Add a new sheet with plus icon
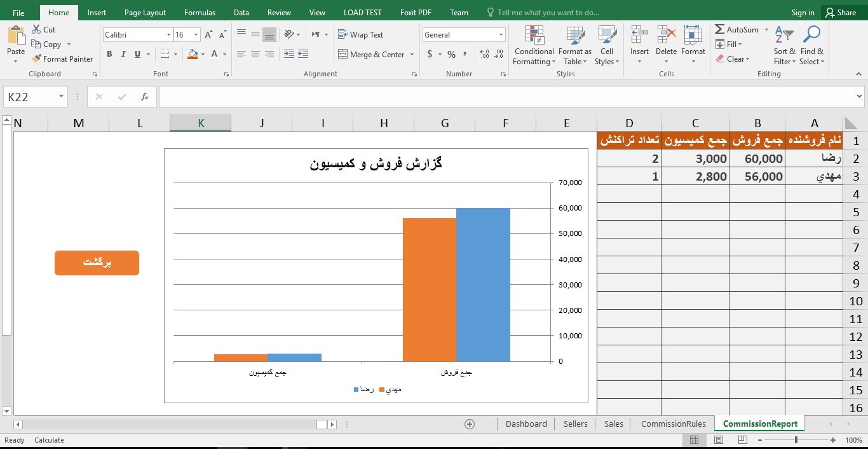This screenshot has height=449, width=868. pyautogui.click(x=470, y=424)
